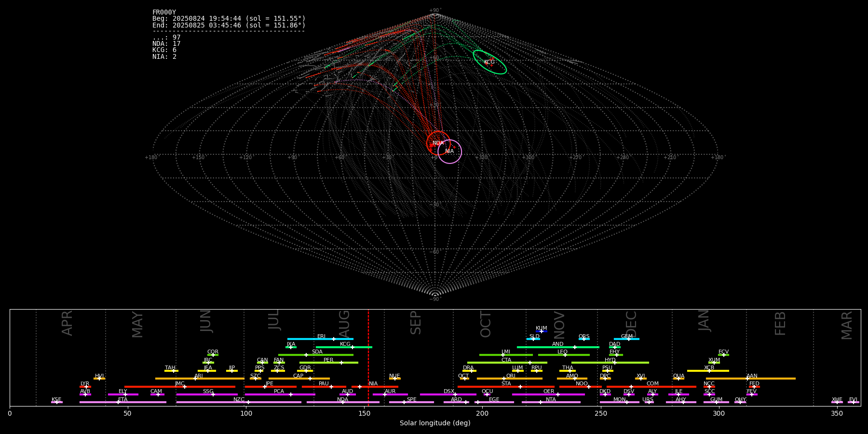Click the QUA shower label

point(678,376)
